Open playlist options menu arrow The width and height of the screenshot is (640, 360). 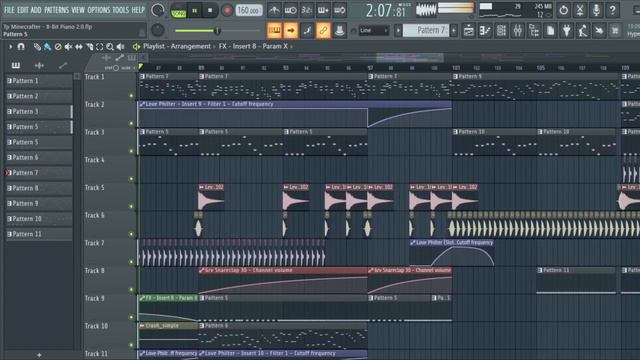(10, 47)
